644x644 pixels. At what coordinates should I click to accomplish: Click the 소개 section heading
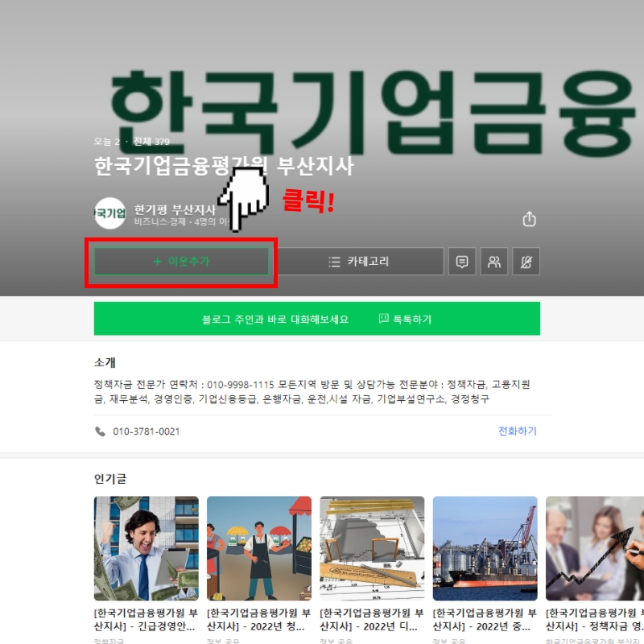click(x=105, y=362)
